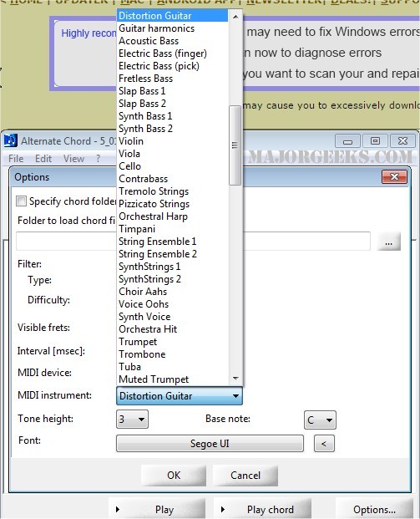Minimize the Alternate Chord window

click(347, 141)
